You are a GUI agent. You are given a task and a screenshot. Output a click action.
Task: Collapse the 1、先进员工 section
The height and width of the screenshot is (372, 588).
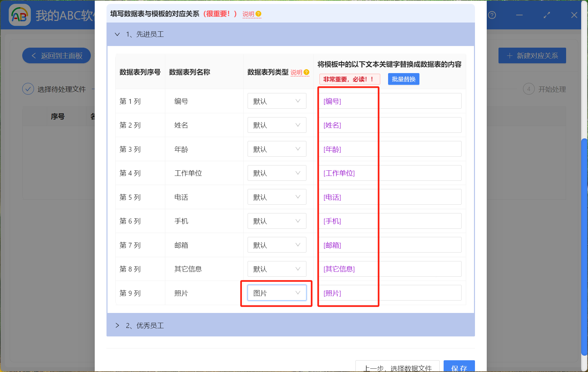point(117,34)
